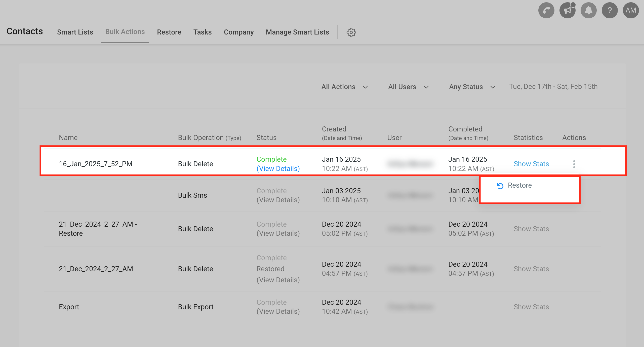This screenshot has height=347, width=644.
Task: Choose Restore from the actions popup
Action: coord(519,185)
